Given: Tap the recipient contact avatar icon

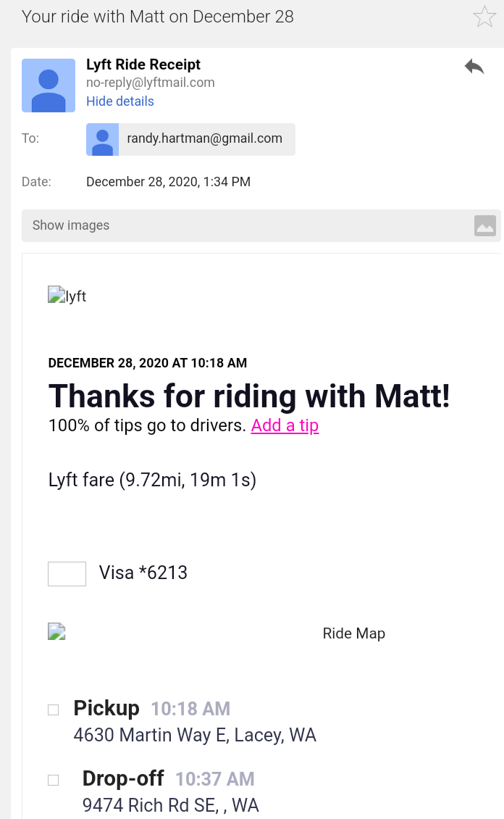Looking at the screenshot, I should click(x=103, y=139).
